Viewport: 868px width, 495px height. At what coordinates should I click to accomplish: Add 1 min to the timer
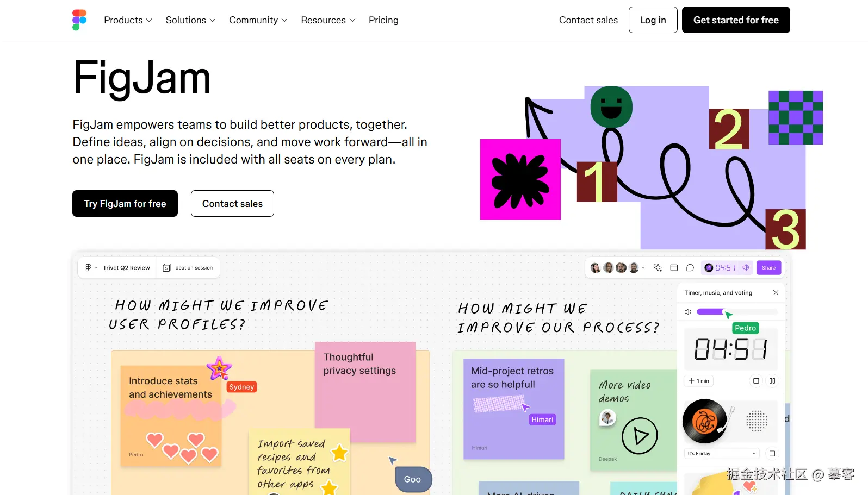699,381
